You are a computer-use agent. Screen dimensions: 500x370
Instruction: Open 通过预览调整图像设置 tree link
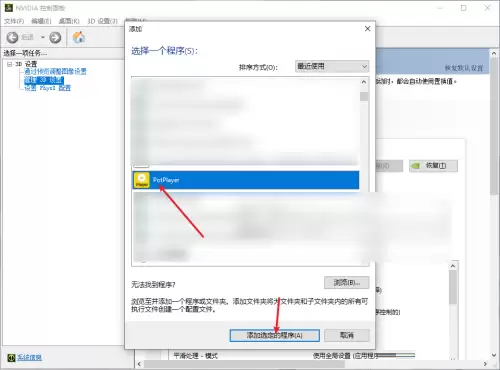pyautogui.click(x=55, y=71)
